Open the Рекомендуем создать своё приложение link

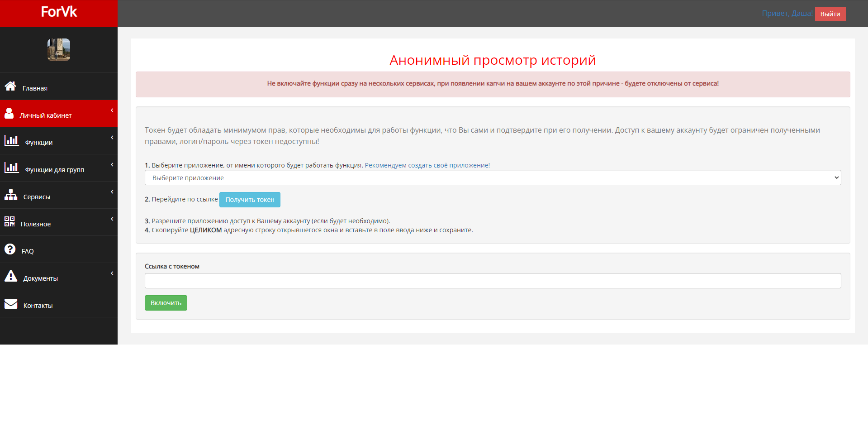point(427,165)
